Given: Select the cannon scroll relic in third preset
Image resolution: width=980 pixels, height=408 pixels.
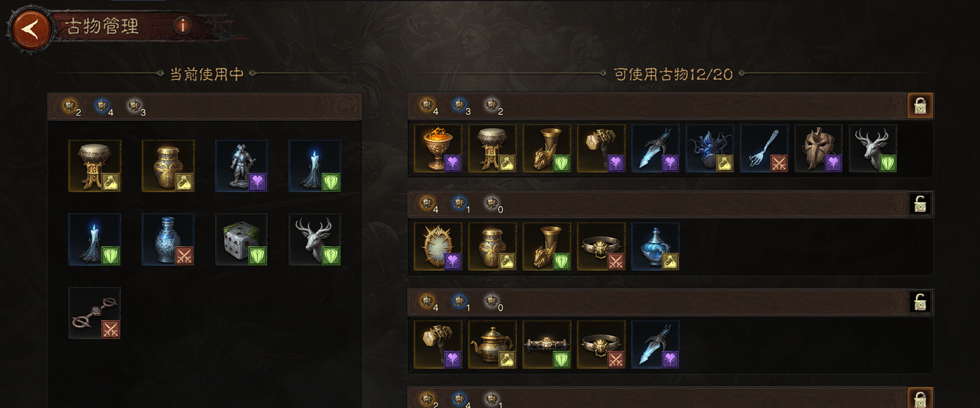Looking at the screenshot, I should (547, 345).
